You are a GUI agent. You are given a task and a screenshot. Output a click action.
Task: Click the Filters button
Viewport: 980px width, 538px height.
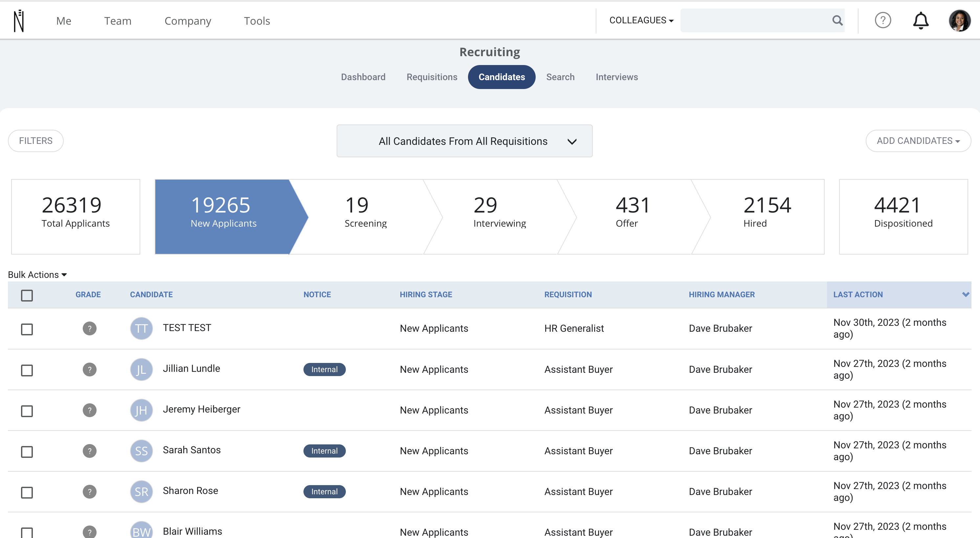point(36,141)
